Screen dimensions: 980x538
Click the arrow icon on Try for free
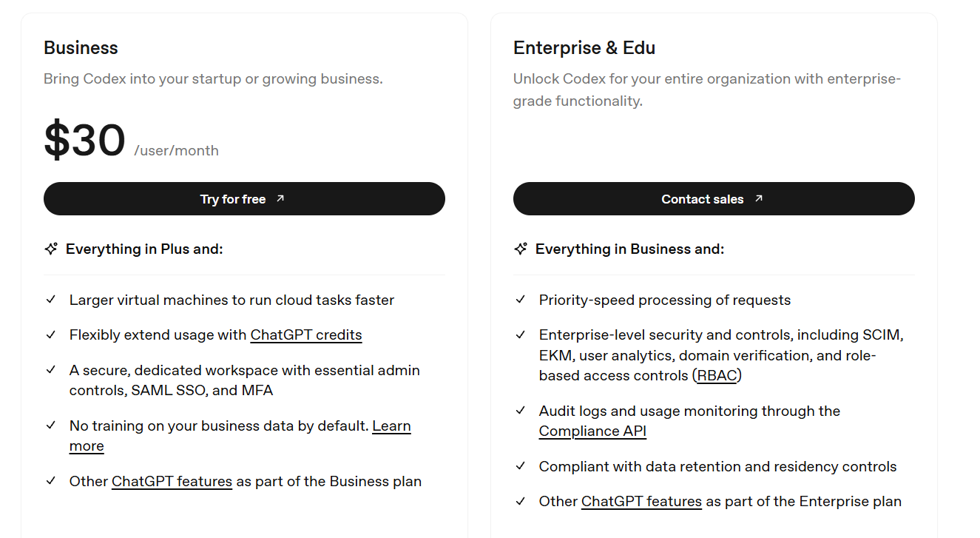pos(280,198)
